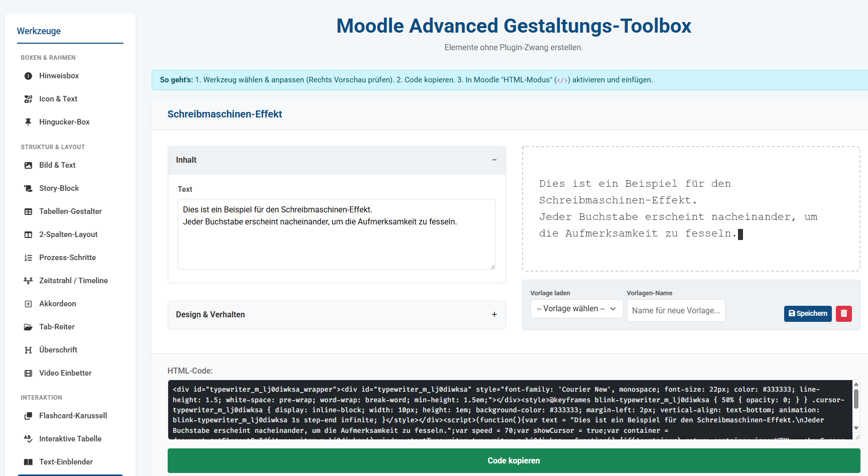Collapse the Inhalt section
This screenshot has width=868, height=476.
pyautogui.click(x=494, y=160)
